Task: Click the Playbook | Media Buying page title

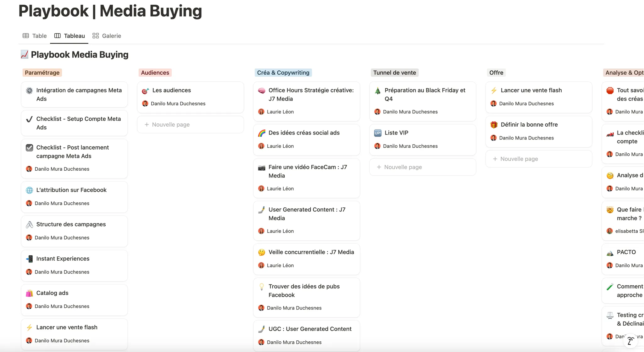Action: 110,11
